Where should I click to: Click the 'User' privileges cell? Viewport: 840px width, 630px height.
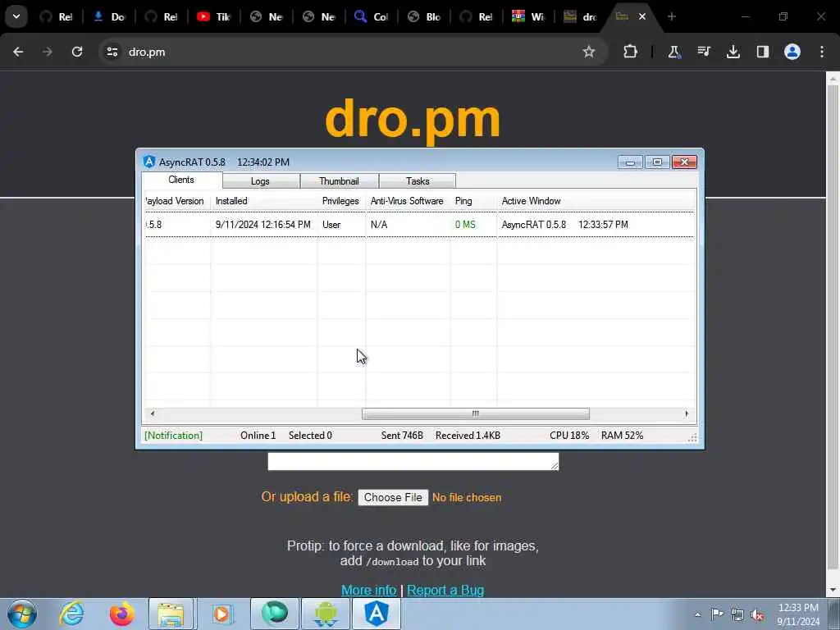click(x=331, y=225)
